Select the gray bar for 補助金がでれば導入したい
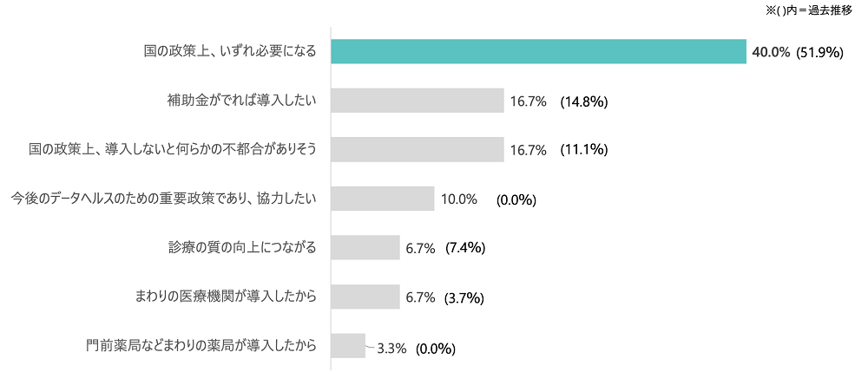This screenshot has height=385, width=868. [418, 101]
